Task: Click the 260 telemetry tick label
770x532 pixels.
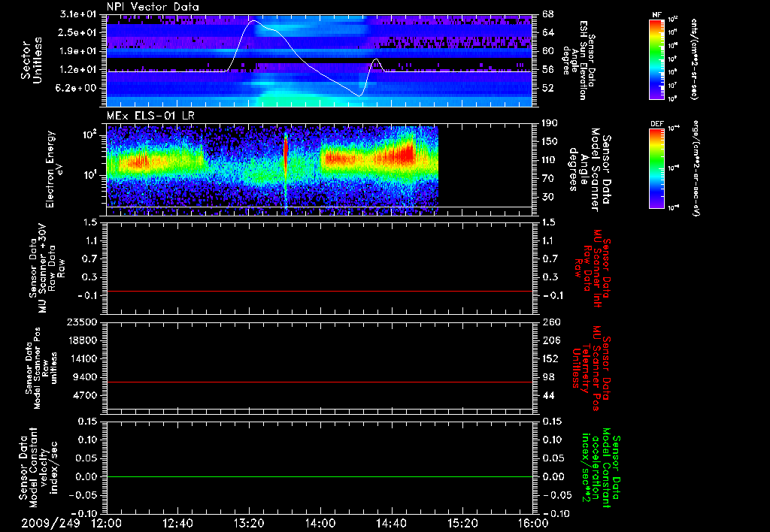Action: click(551, 322)
